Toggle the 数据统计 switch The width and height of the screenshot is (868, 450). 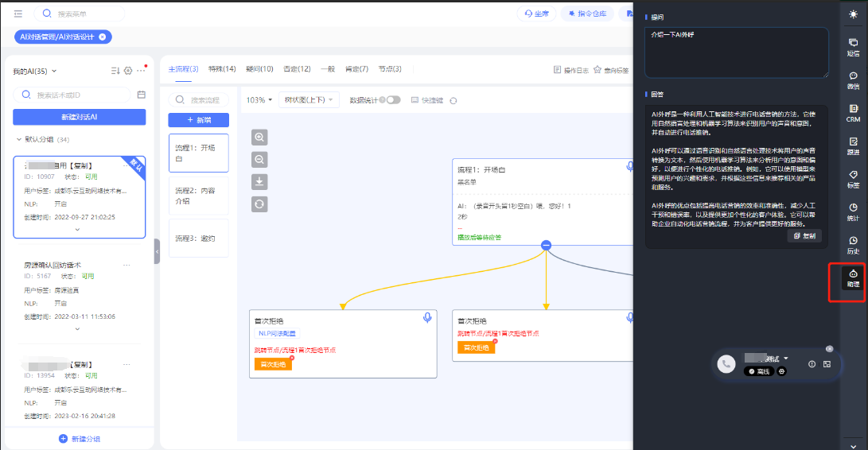tap(392, 100)
